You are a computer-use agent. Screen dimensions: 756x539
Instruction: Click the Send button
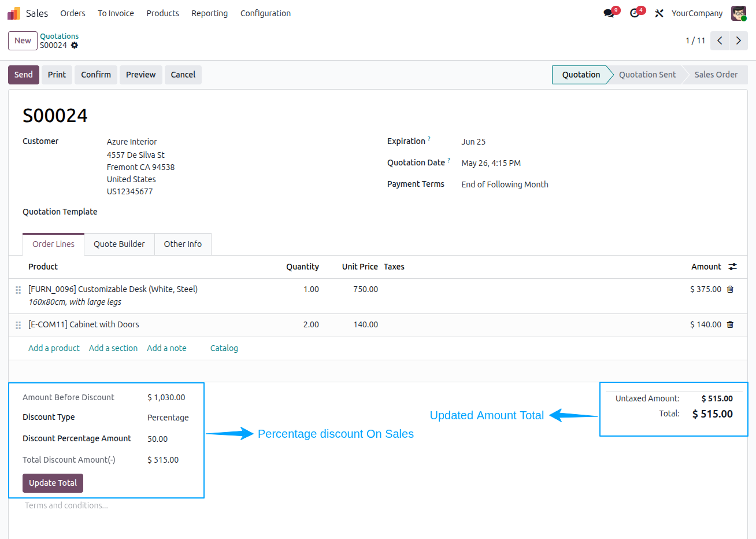point(24,75)
